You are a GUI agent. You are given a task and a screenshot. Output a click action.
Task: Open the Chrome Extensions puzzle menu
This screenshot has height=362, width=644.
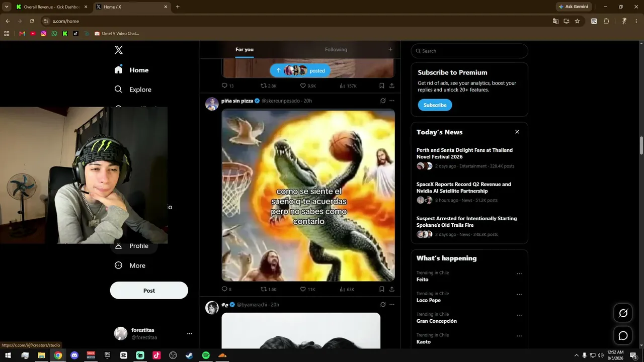point(606,21)
